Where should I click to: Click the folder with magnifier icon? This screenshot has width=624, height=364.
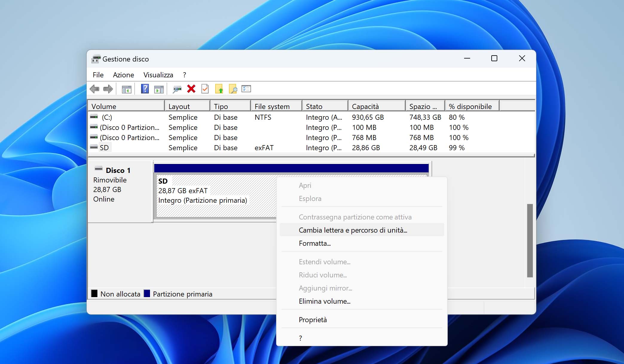point(233,89)
